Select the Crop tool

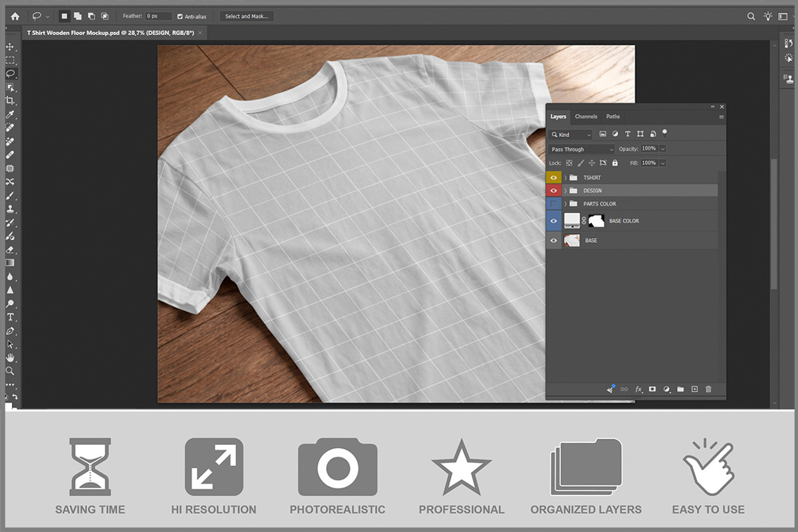pyautogui.click(x=10, y=100)
